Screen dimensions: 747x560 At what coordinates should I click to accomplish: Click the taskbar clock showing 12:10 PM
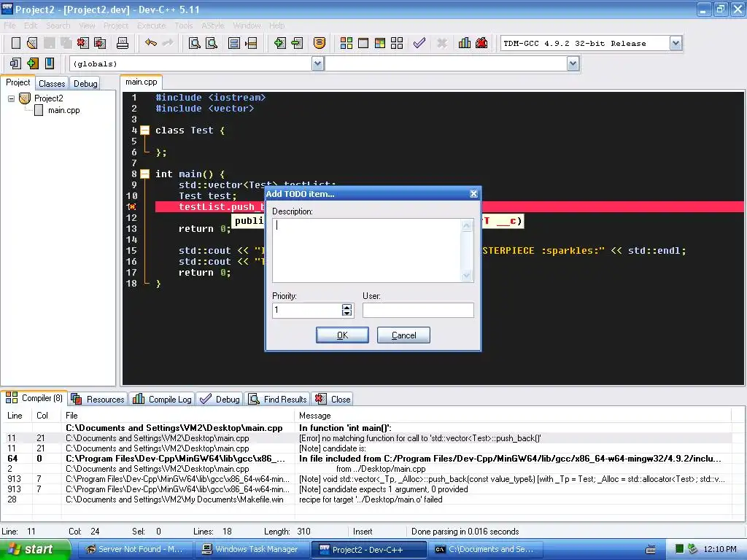point(720,550)
